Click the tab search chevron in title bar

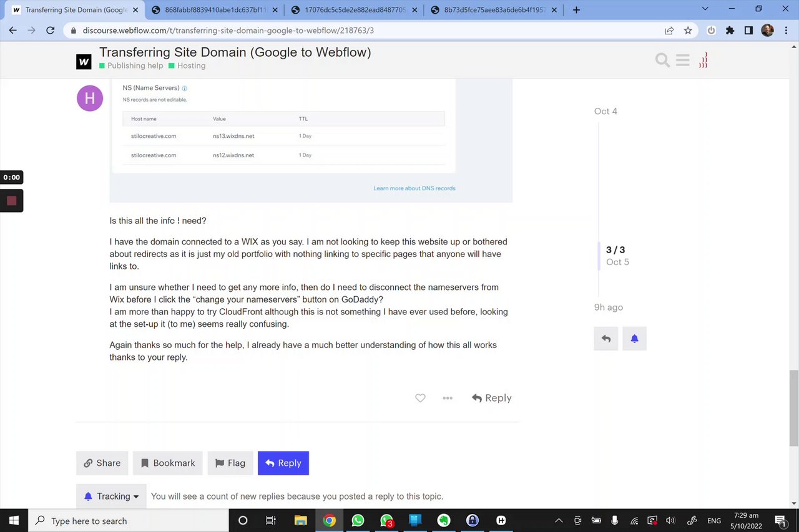[x=705, y=9]
